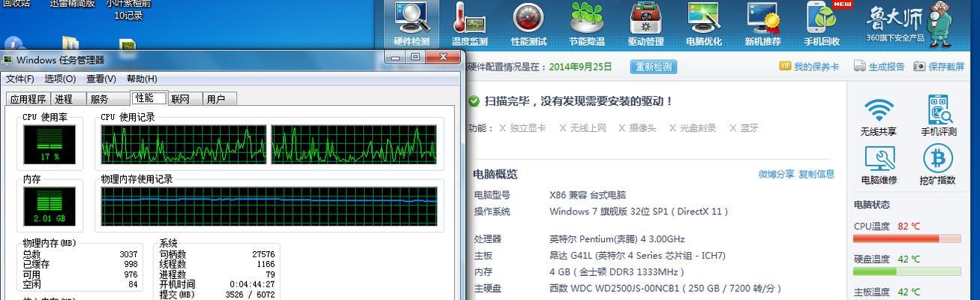
Task: Open 手机回收 phone recycling
Action: (x=822, y=25)
